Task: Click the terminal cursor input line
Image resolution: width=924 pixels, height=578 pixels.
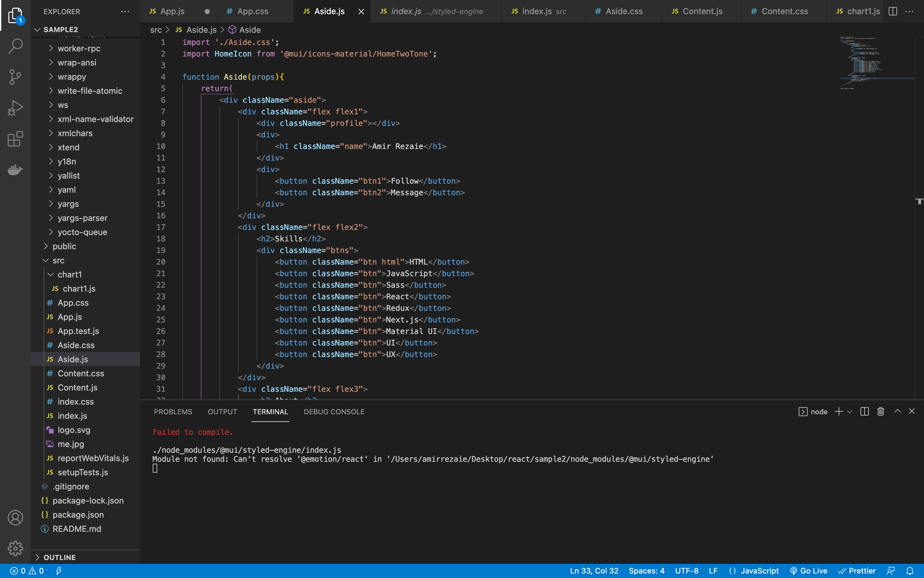Action: (x=155, y=468)
